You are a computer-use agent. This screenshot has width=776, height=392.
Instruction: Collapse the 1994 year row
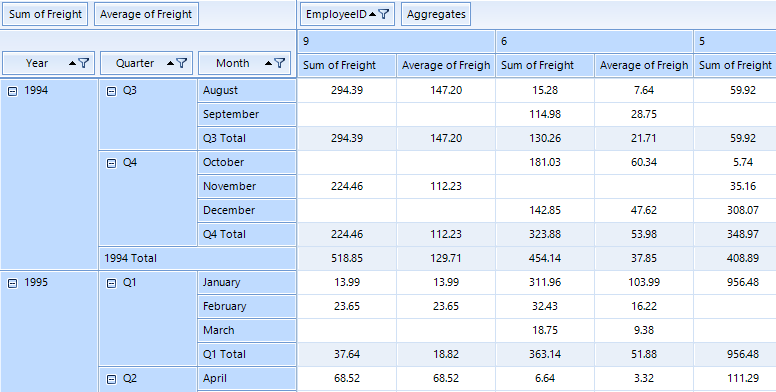(x=13, y=91)
